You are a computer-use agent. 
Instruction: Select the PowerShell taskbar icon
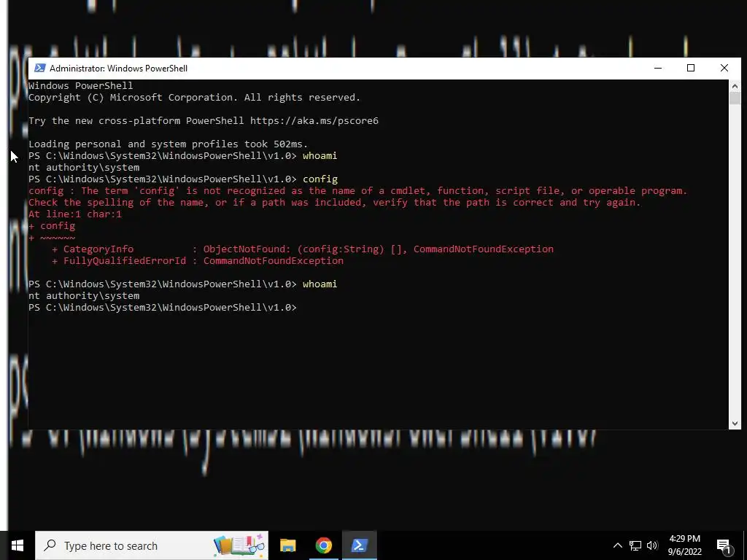point(359,545)
